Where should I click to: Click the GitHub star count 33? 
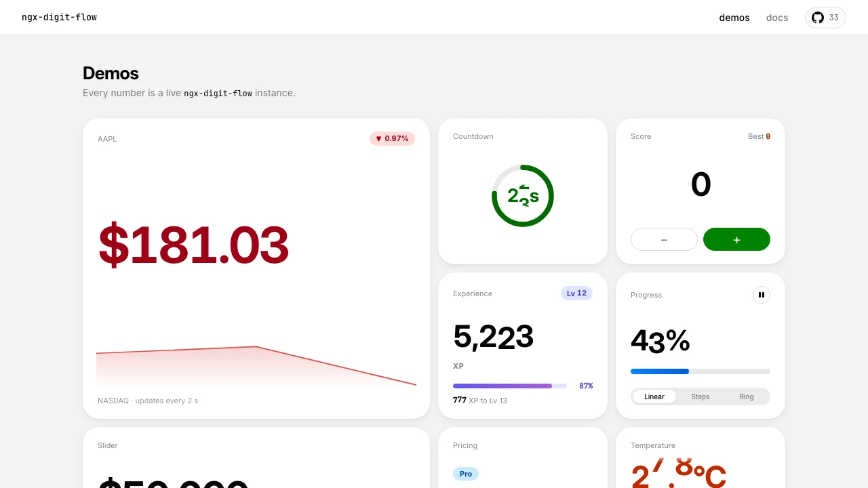click(x=834, y=18)
